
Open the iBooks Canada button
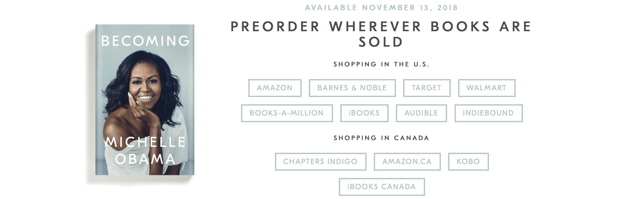[382, 187]
